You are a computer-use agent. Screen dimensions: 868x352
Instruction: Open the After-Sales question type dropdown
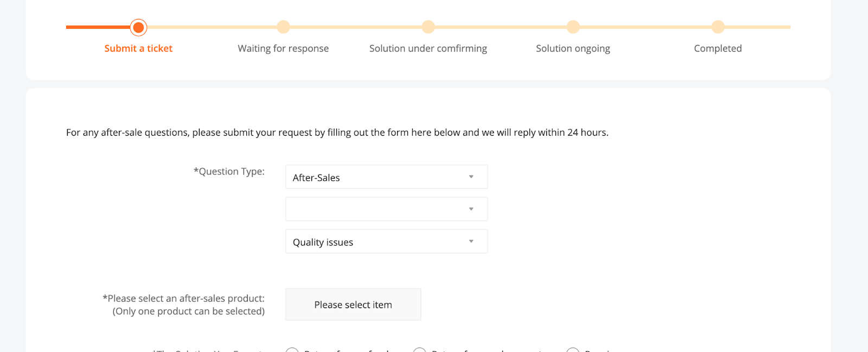(386, 177)
